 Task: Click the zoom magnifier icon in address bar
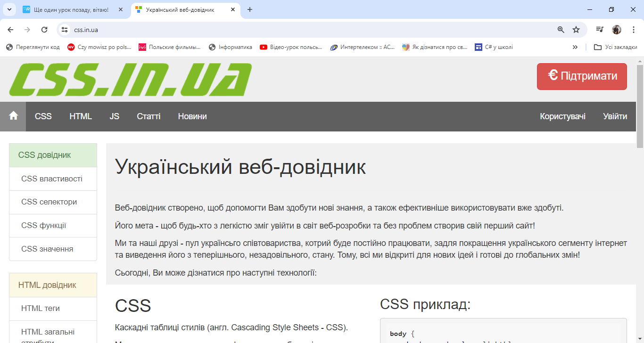pyautogui.click(x=561, y=29)
